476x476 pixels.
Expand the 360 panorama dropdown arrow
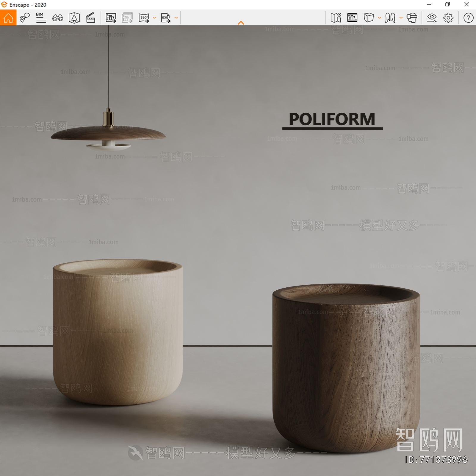point(155,18)
